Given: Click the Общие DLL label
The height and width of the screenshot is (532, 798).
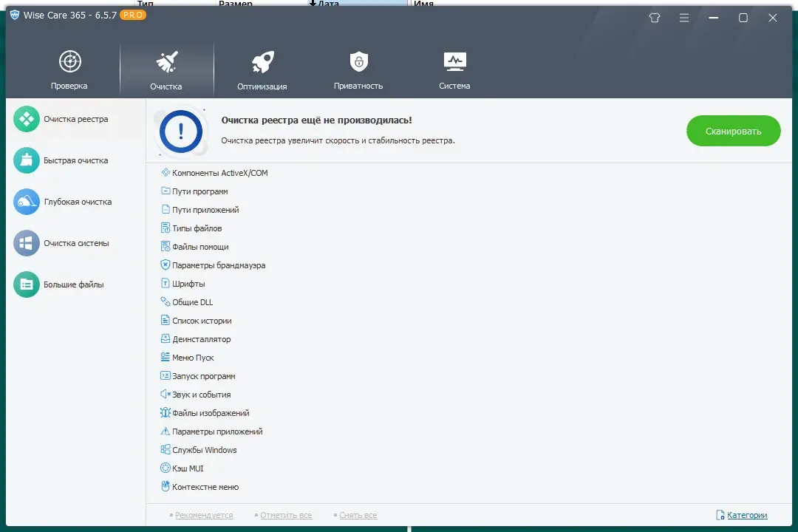Looking at the screenshot, I should (192, 302).
